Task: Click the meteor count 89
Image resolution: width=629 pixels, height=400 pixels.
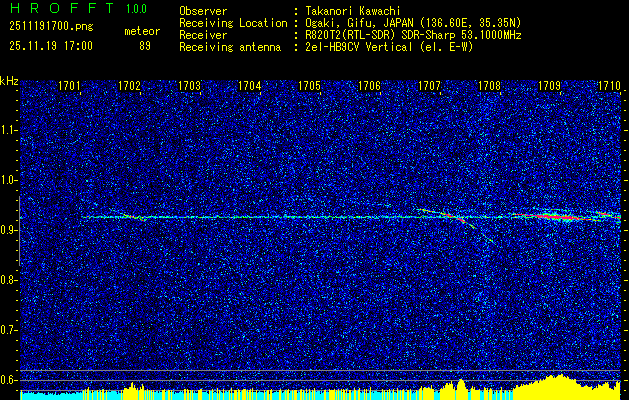Action: coord(145,46)
